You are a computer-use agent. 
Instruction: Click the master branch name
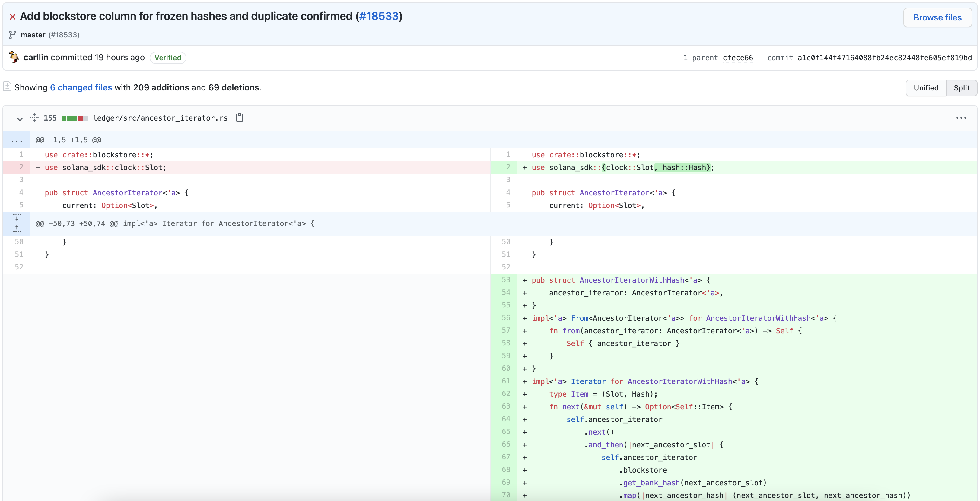pyautogui.click(x=33, y=35)
